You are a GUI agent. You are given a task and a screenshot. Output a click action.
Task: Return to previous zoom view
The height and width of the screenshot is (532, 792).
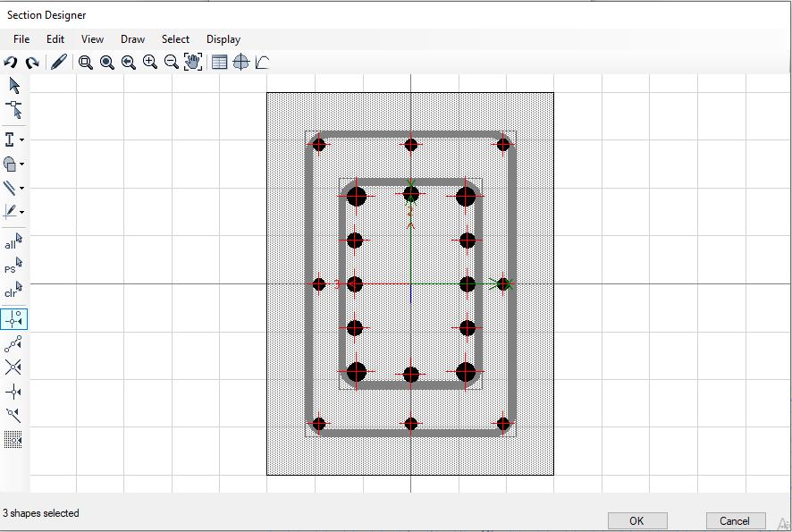click(129, 63)
